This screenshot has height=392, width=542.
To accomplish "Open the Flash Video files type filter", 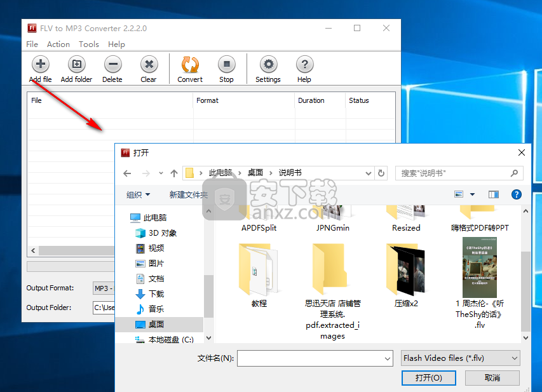I will [x=461, y=358].
